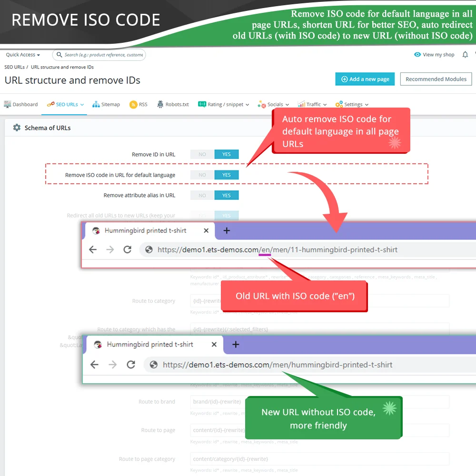Viewport: 476px width, 476px height.
Task: Open Recommended Modules
Action: pyautogui.click(x=436, y=79)
